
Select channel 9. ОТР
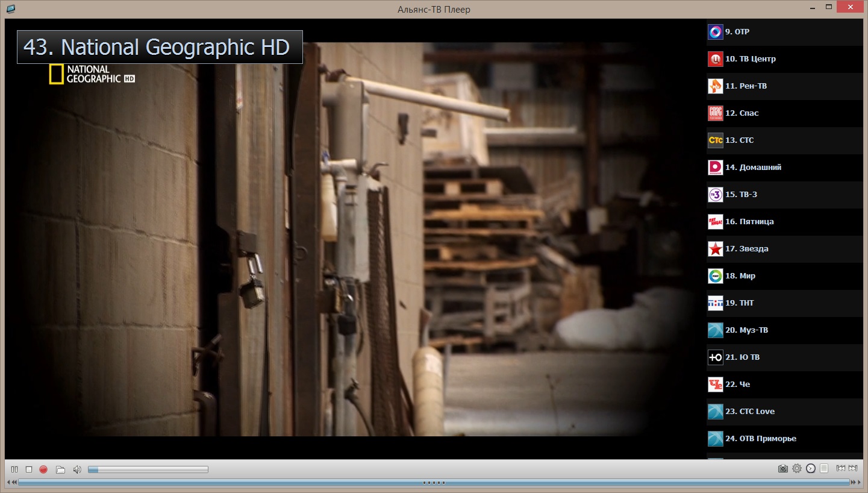tap(785, 32)
